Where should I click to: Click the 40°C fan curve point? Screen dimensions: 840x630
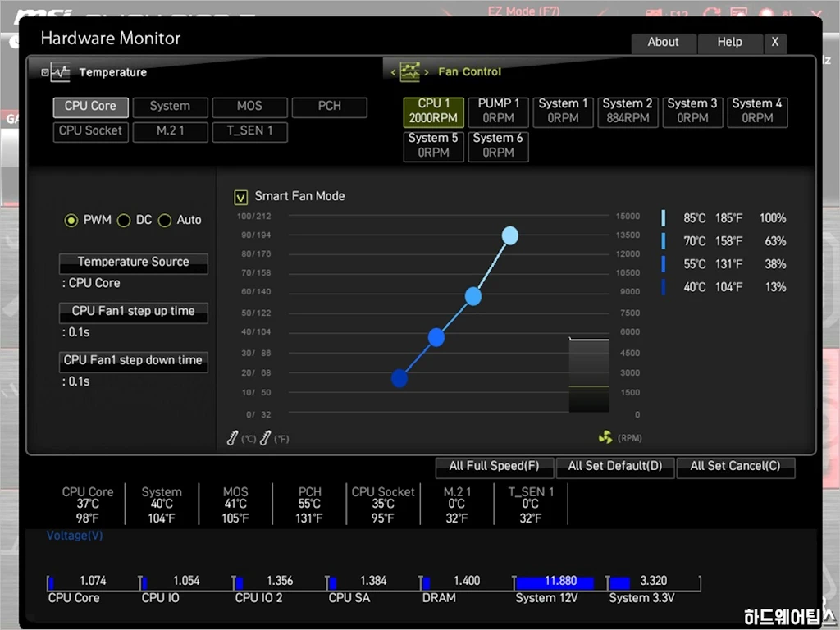pyautogui.click(x=399, y=378)
